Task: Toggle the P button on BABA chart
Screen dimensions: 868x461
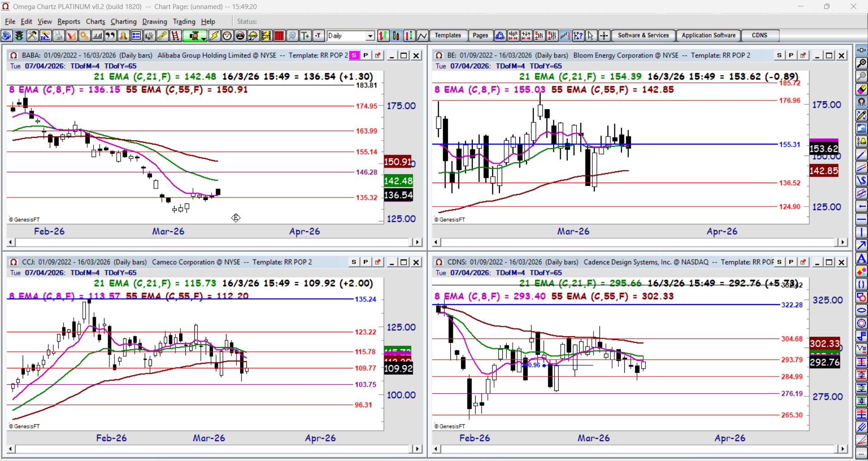Action: click(366, 55)
